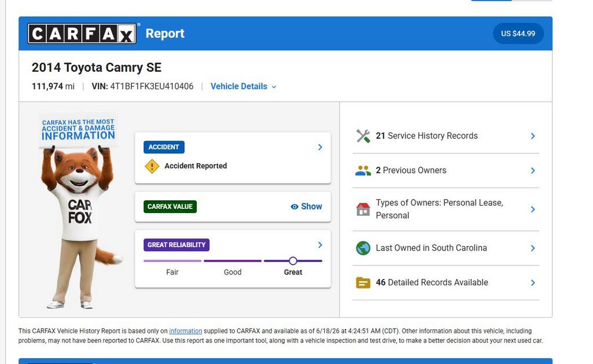This screenshot has width=593, height=364.
Task: Click the Fair segment of reliability bar
Action: pyautogui.click(x=173, y=261)
